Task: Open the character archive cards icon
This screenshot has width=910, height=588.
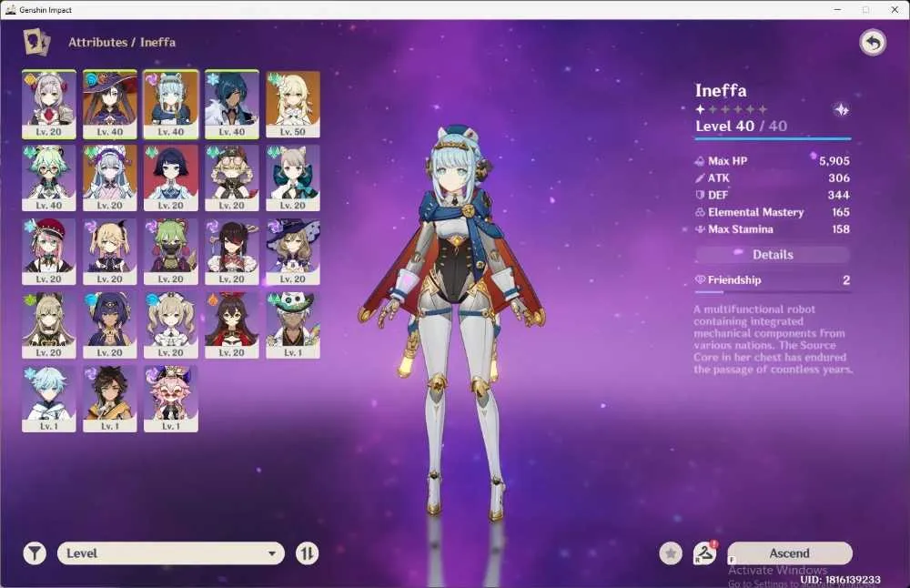Action: coord(36,43)
